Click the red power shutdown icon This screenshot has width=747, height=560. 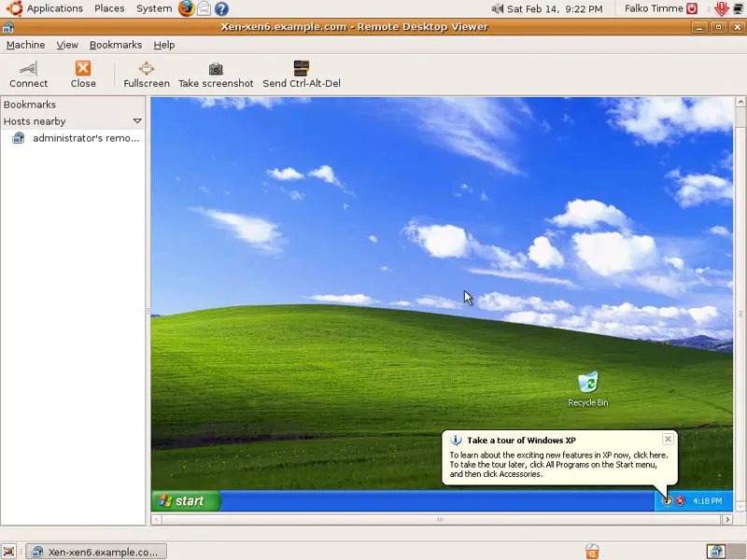(692, 8)
